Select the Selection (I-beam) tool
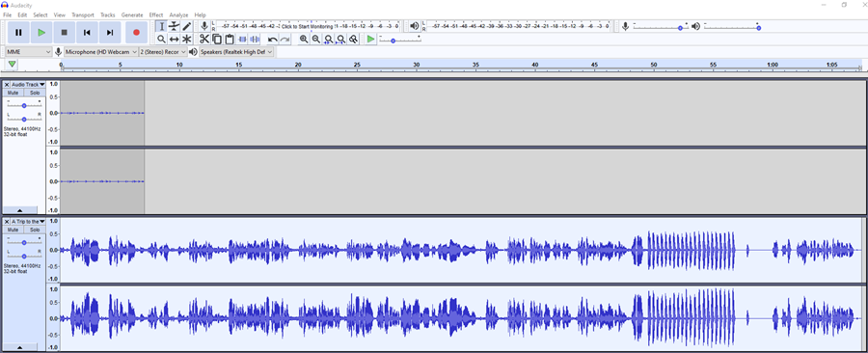The width and height of the screenshot is (868, 353). (x=161, y=26)
